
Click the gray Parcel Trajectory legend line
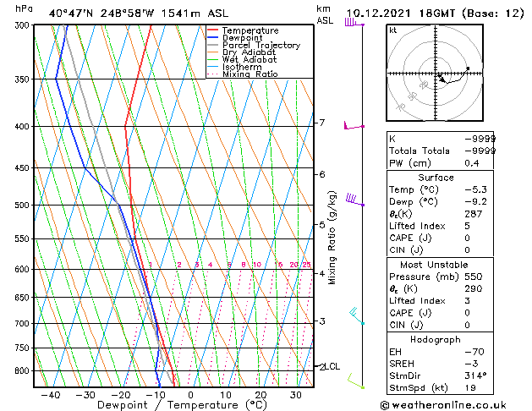[x=212, y=45]
